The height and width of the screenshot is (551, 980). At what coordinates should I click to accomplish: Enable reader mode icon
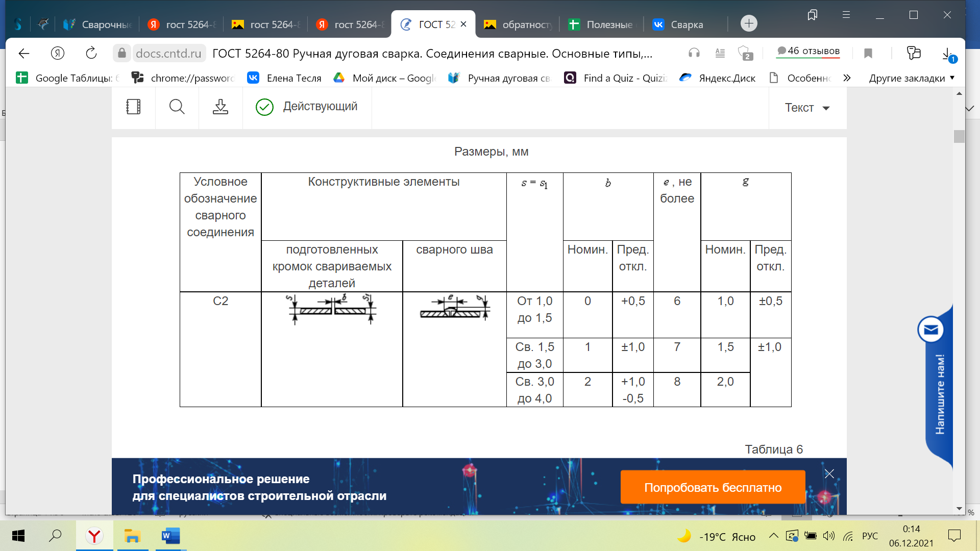(720, 53)
